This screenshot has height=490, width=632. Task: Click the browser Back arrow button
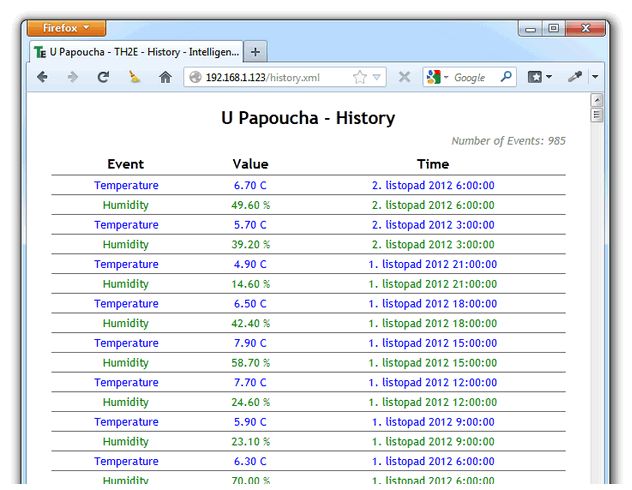[x=42, y=77]
